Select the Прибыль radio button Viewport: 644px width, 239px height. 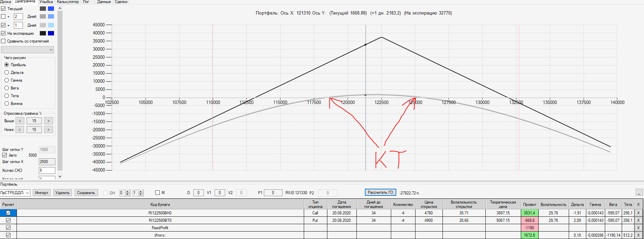pyautogui.click(x=6, y=65)
